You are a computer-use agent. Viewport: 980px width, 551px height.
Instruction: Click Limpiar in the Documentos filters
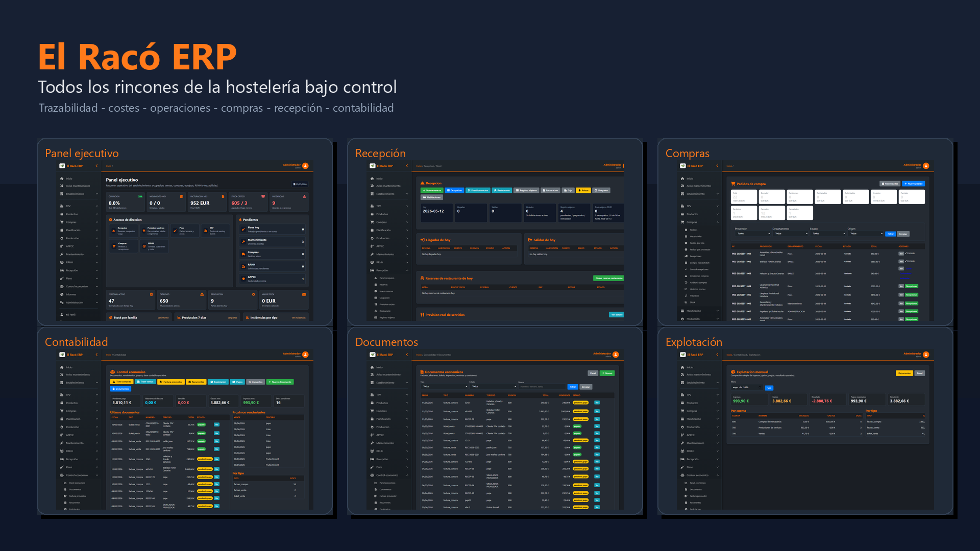click(x=586, y=387)
